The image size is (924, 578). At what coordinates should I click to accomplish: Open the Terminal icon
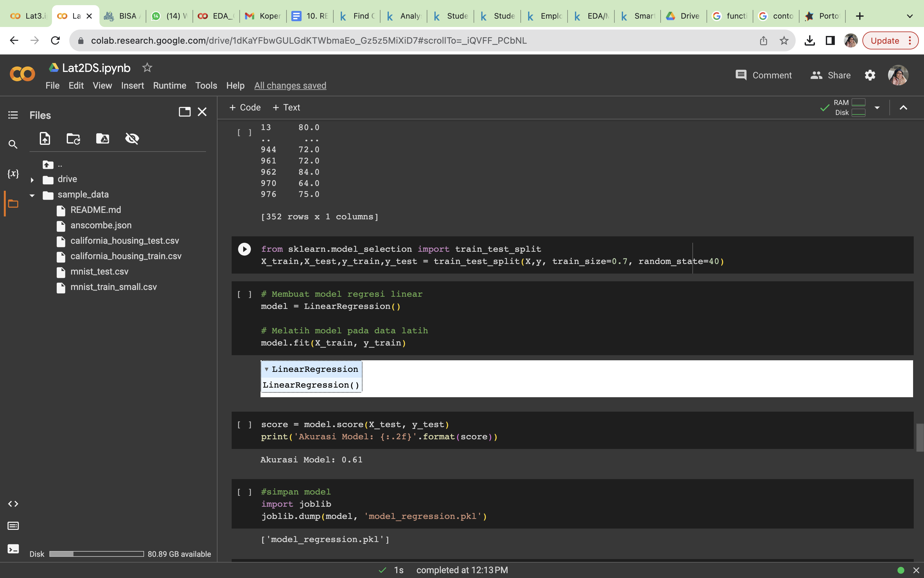(x=13, y=549)
